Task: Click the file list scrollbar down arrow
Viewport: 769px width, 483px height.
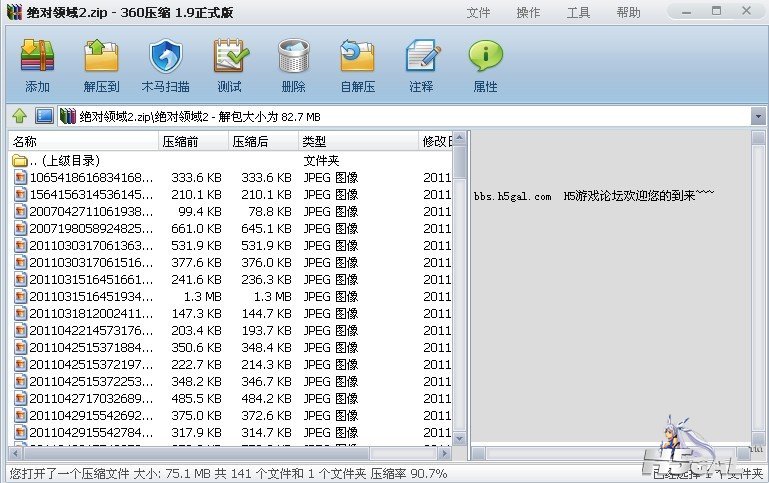Action: click(460, 438)
